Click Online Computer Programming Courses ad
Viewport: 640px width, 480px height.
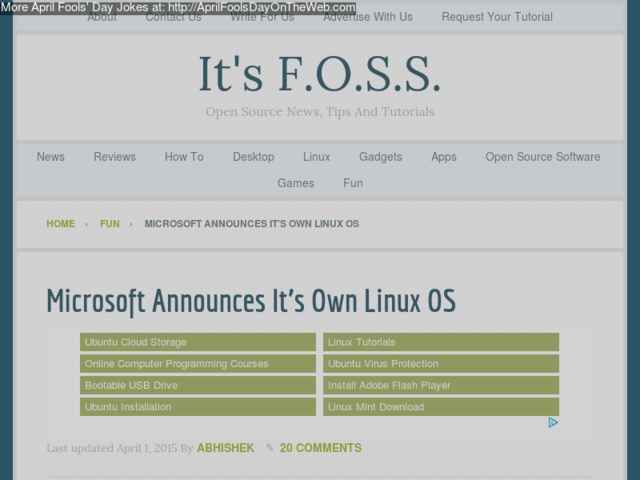[198, 364]
